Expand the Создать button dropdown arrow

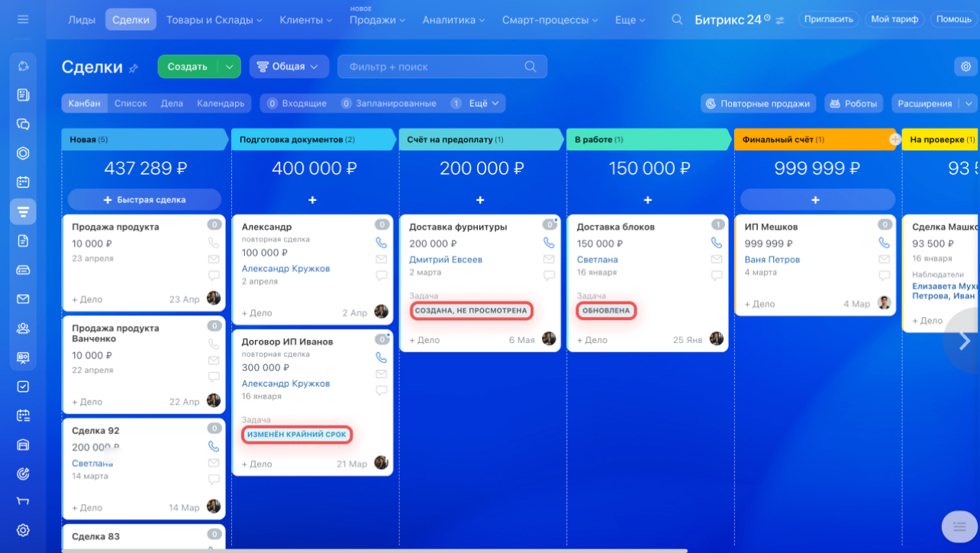tap(229, 67)
